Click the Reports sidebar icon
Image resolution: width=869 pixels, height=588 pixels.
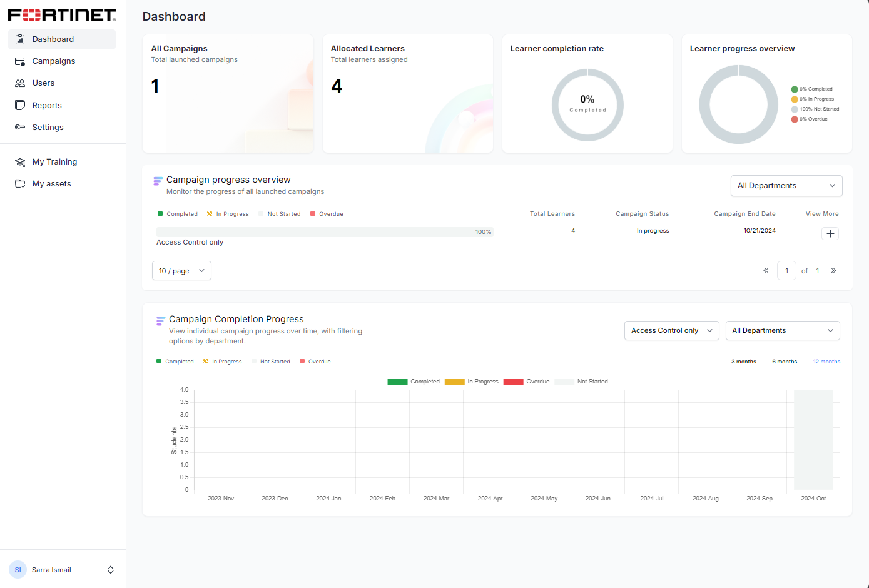coord(20,105)
